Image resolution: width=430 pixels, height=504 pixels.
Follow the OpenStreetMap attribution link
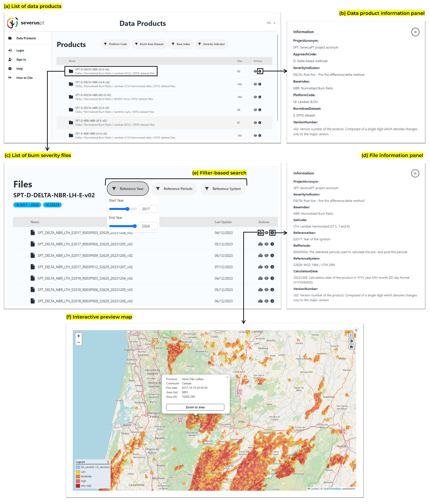pyautogui.click(x=332, y=489)
